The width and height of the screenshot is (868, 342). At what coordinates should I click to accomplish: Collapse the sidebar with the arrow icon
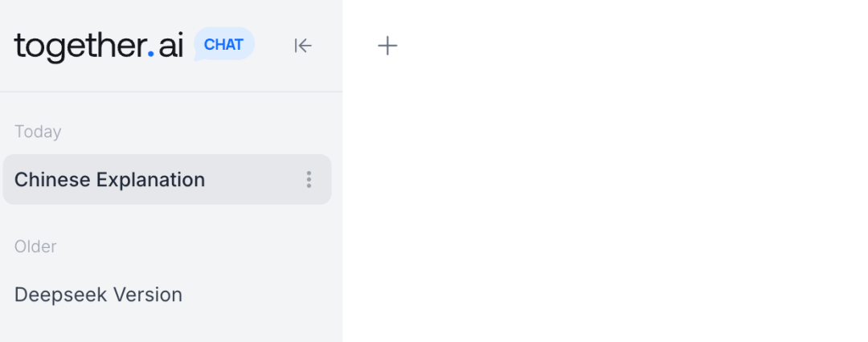point(302,46)
